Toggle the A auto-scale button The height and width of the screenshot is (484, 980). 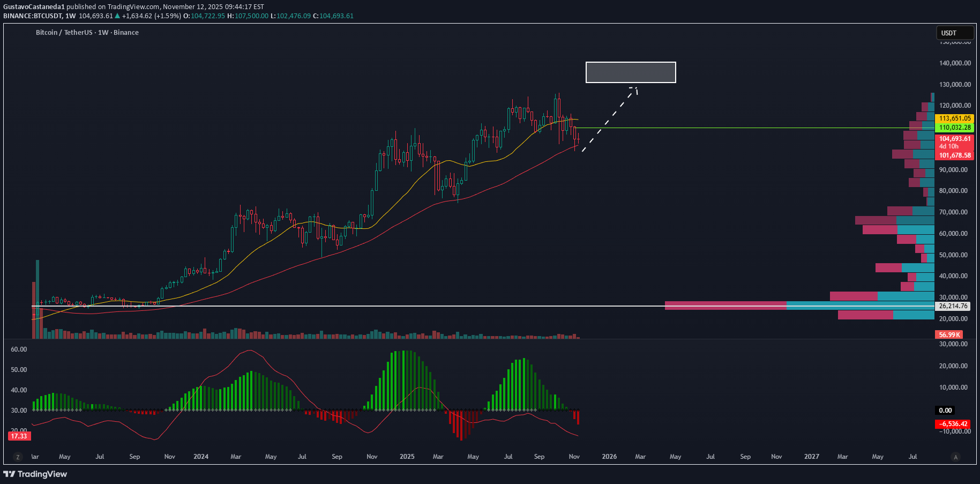(x=955, y=457)
